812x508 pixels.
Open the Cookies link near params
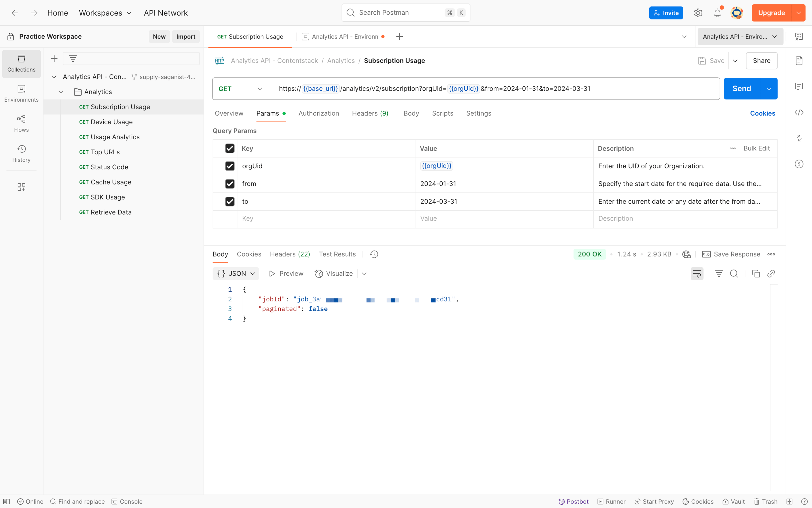(763, 114)
